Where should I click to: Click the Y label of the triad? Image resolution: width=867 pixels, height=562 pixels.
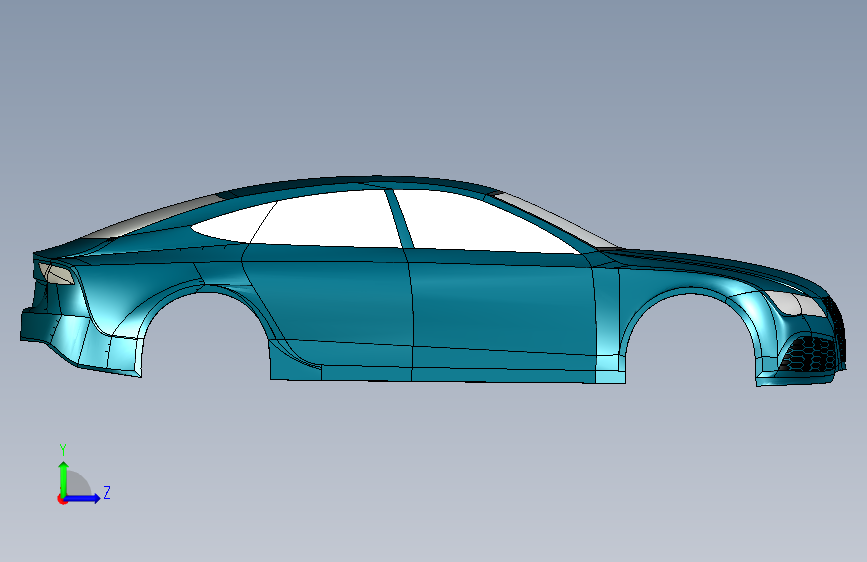coord(63,450)
